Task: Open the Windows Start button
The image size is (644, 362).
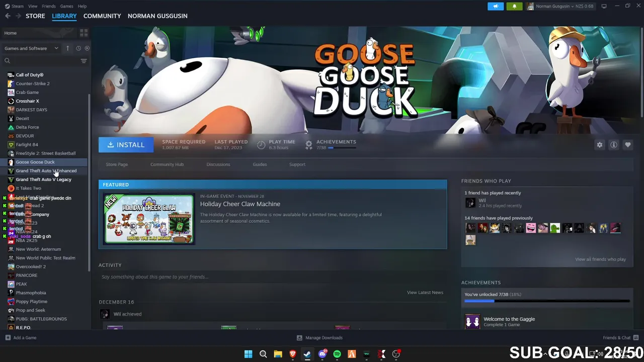Action: point(248,354)
